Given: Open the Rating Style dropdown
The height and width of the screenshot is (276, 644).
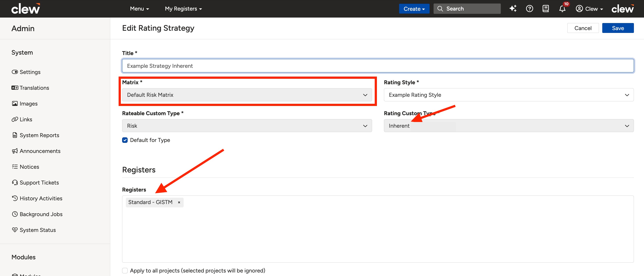Looking at the screenshot, I should coord(508,95).
